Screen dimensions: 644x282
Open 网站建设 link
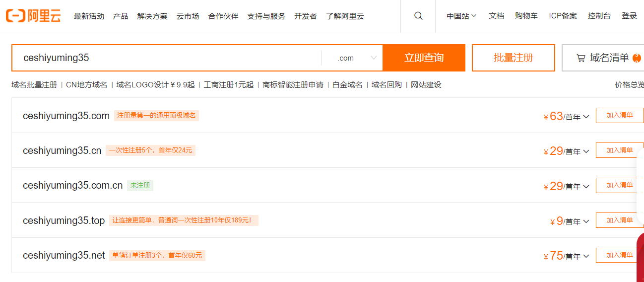click(x=426, y=85)
